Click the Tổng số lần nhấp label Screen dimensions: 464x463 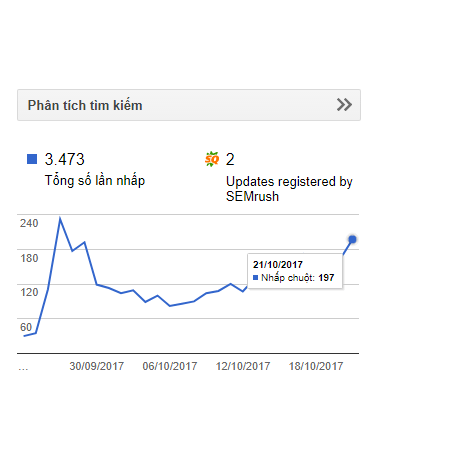[x=95, y=181]
